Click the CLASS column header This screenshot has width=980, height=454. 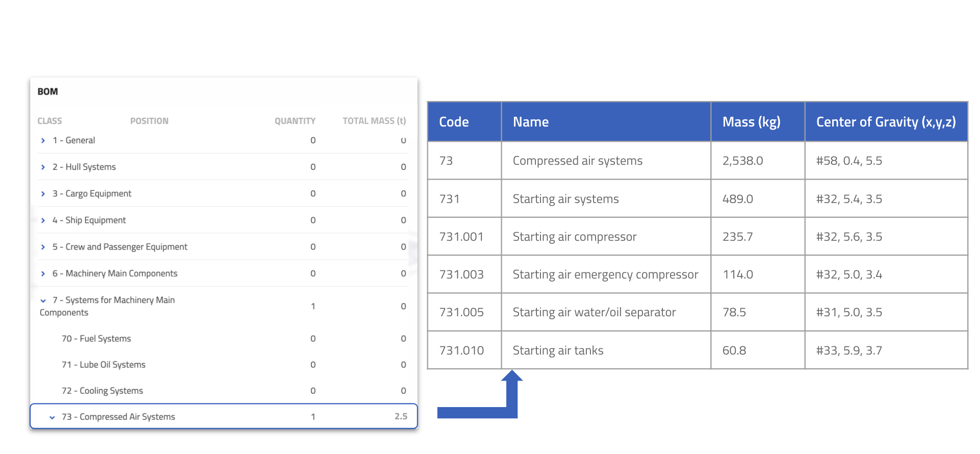tap(49, 121)
